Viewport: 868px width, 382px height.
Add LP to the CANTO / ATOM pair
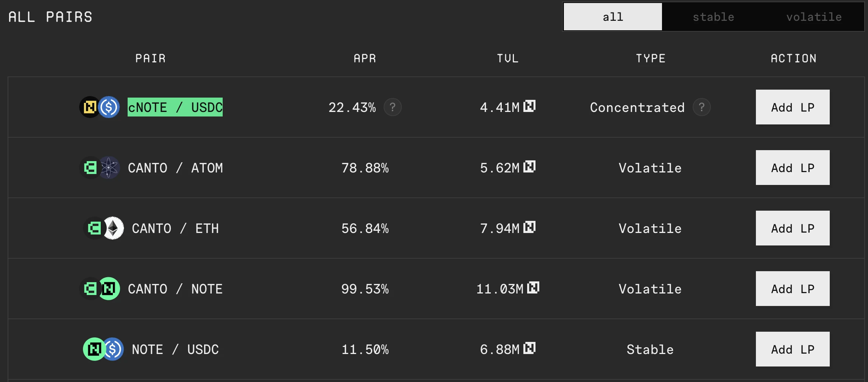(x=793, y=168)
